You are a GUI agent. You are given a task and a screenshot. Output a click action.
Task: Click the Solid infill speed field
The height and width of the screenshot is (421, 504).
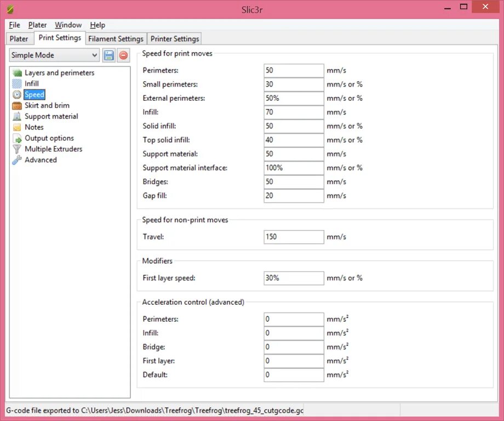[294, 126]
